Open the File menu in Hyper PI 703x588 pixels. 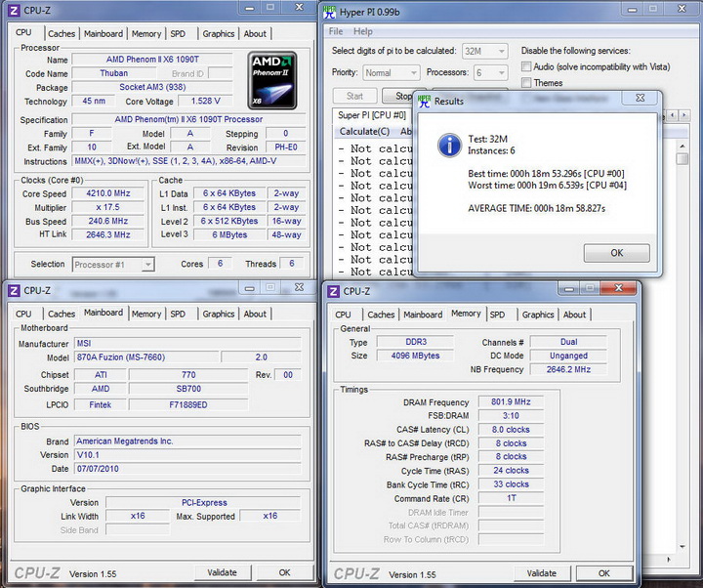pyautogui.click(x=336, y=31)
